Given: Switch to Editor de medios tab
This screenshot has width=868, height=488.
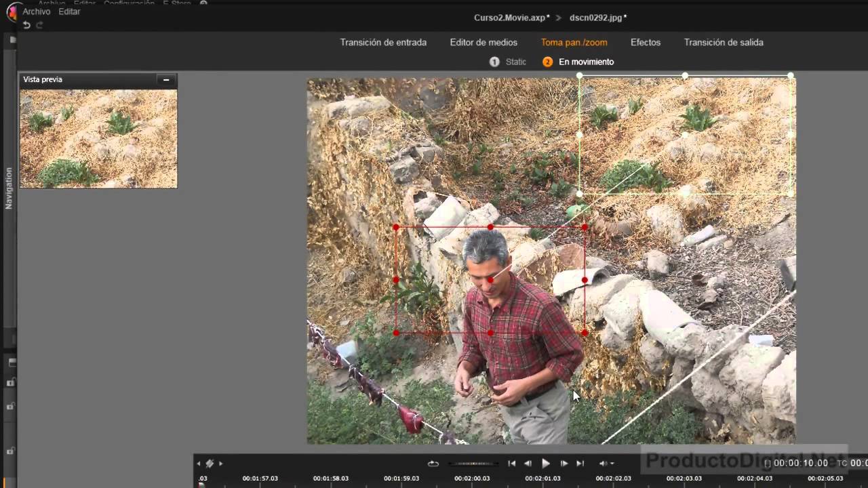Looking at the screenshot, I should click(x=484, y=42).
